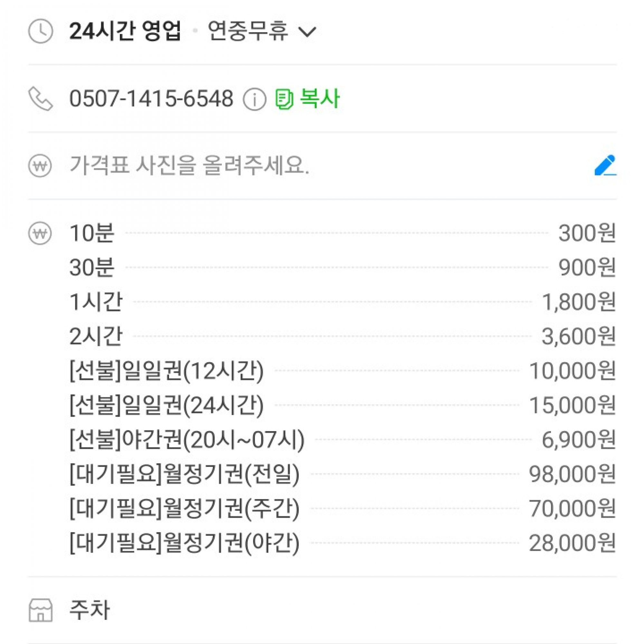Open the 주차 section
Screen dimensions: 644x644
coord(89,610)
